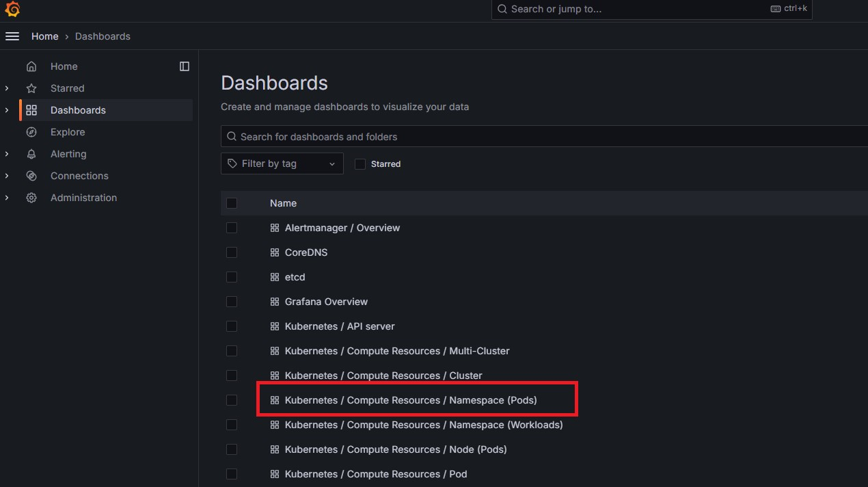Click the Alerting bell icon in sidebar

[31, 154]
